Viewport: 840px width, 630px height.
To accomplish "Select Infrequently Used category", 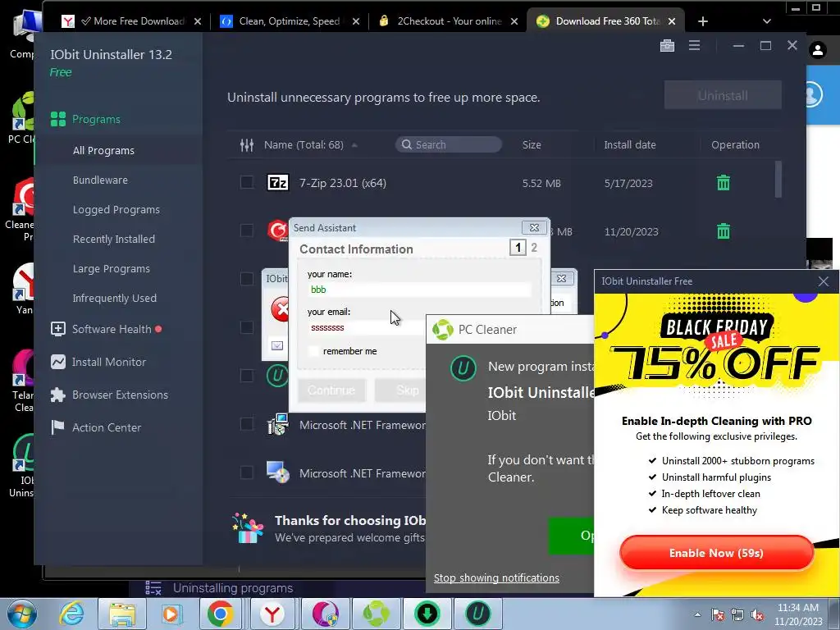I will pyautogui.click(x=115, y=298).
